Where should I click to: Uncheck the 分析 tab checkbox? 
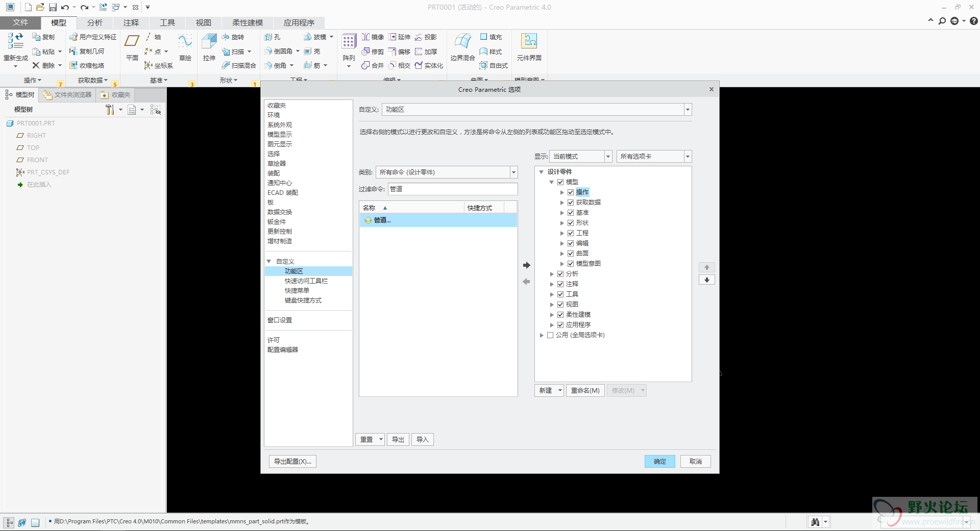tap(560, 274)
